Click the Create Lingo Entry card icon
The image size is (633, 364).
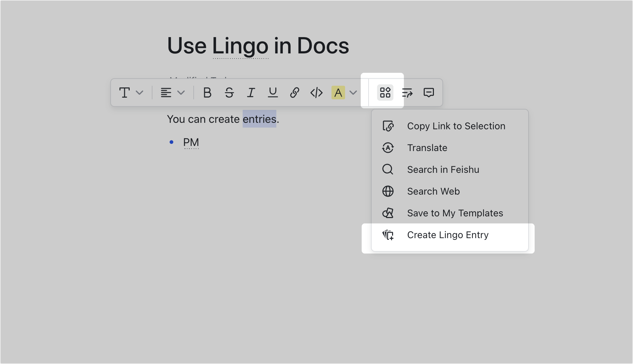tap(388, 235)
